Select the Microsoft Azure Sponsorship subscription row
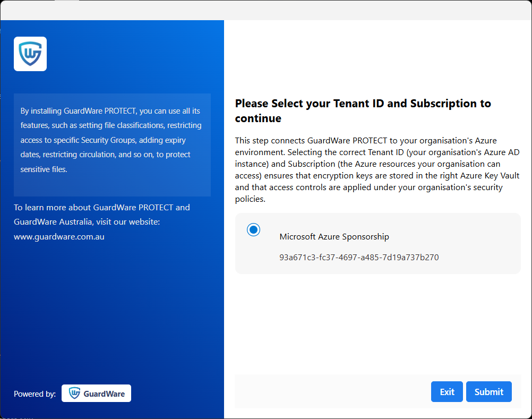Viewport: 532px width, 419px height. pos(377,244)
